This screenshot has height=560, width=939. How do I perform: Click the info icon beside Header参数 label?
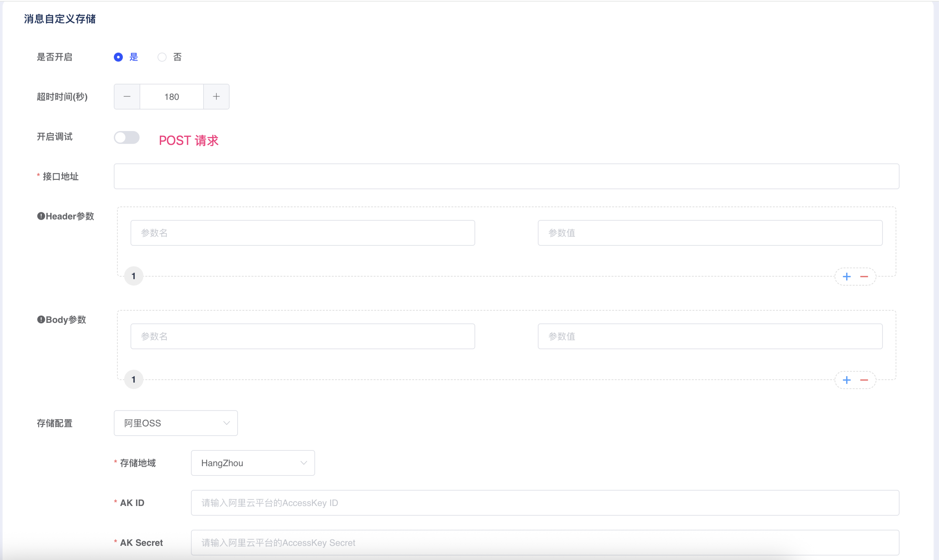[x=41, y=216]
